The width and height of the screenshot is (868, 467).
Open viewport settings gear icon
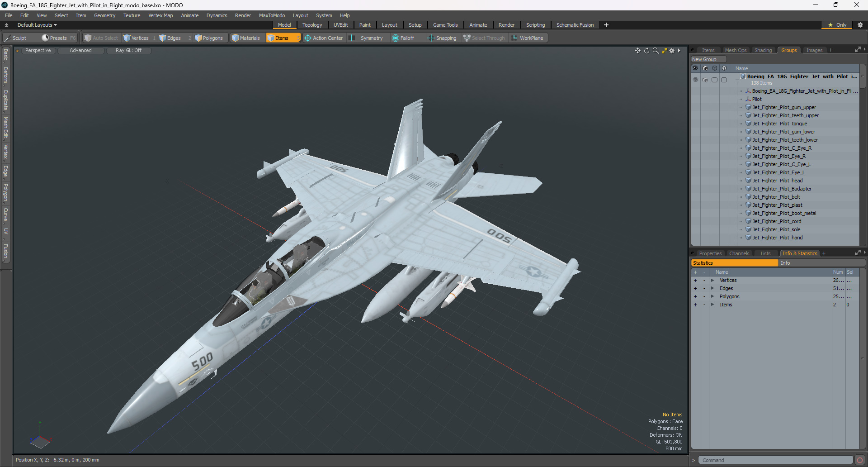coord(672,51)
